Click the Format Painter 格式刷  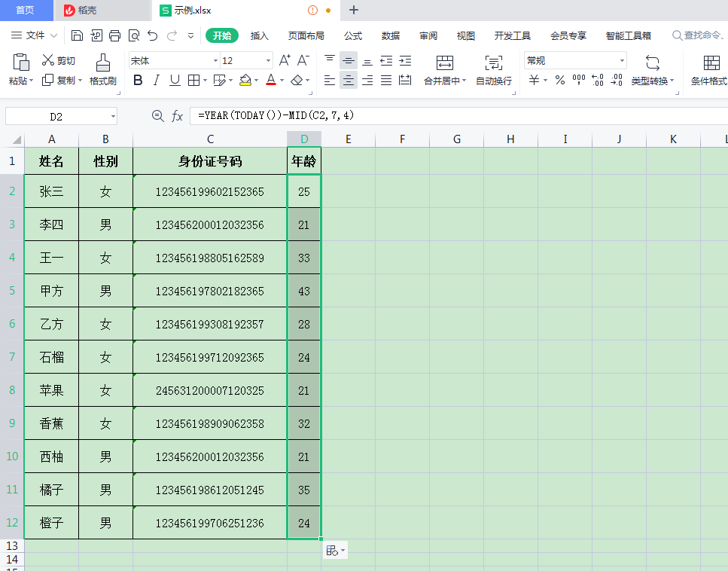tap(102, 69)
